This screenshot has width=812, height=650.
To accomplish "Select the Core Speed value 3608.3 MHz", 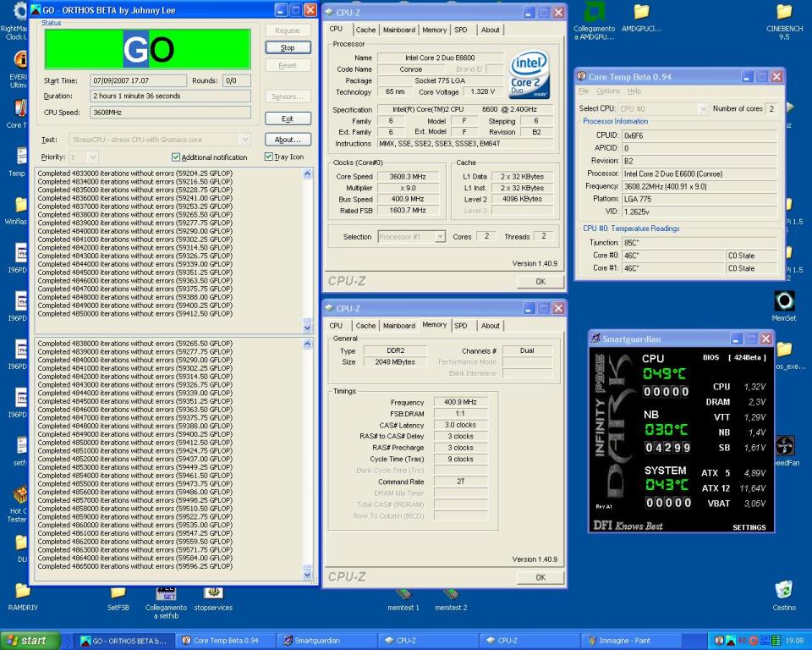I will tap(409, 177).
